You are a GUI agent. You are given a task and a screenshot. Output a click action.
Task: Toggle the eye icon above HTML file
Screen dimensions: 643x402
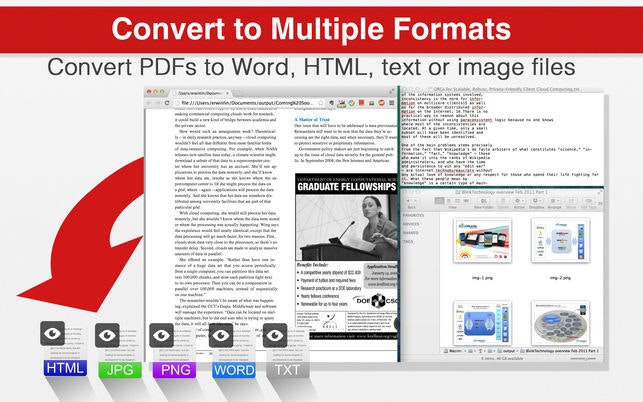[x=52, y=333]
